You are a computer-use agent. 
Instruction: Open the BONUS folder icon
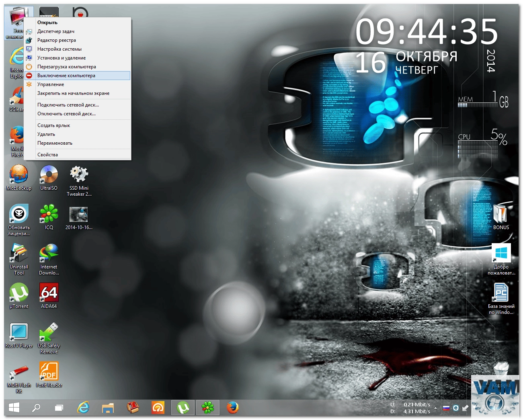point(501,217)
